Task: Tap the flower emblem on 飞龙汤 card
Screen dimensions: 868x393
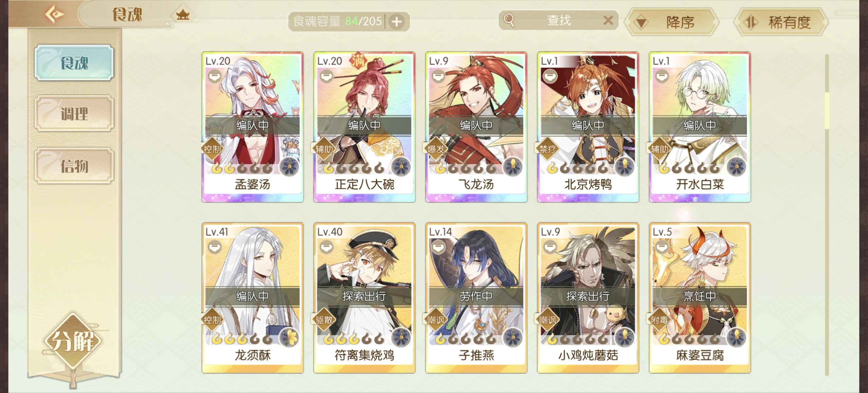Action: click(x=513, y=166)
